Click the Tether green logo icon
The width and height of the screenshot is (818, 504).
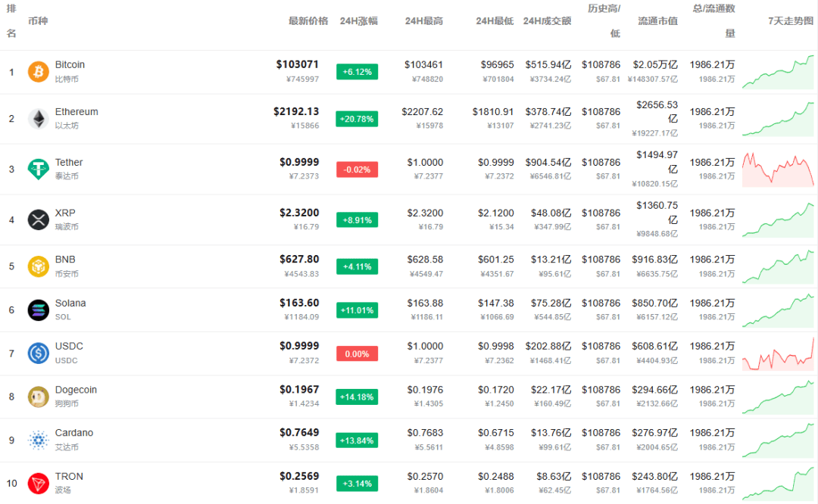(x=38, y=169)
